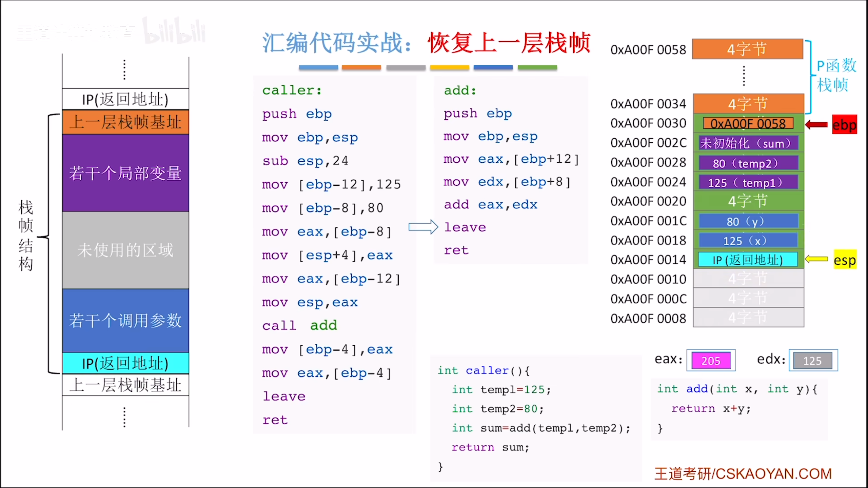868x488 pixels.
Task: Select the 0xA00F 0058 saved ebp cell
Action: tap(748, 123)
